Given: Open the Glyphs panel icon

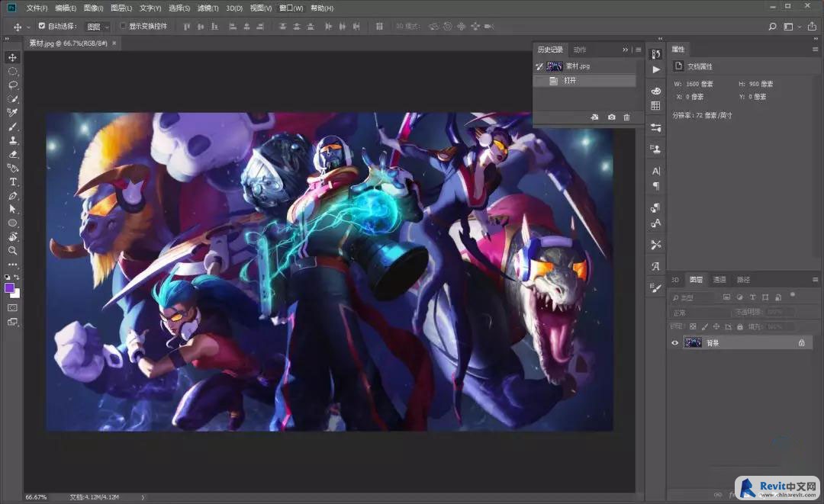Looking at the screenshot, I should tap(655, 266).
